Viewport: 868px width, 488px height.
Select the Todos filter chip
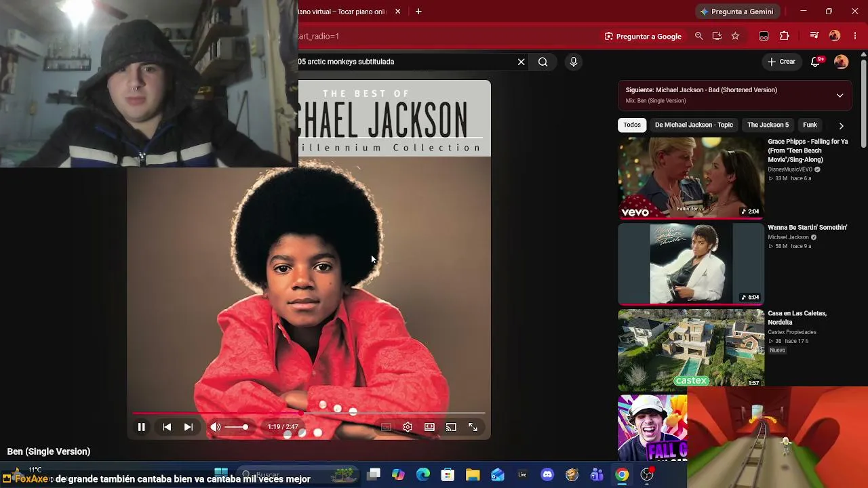pyautogui.click(x=632, y=125)
